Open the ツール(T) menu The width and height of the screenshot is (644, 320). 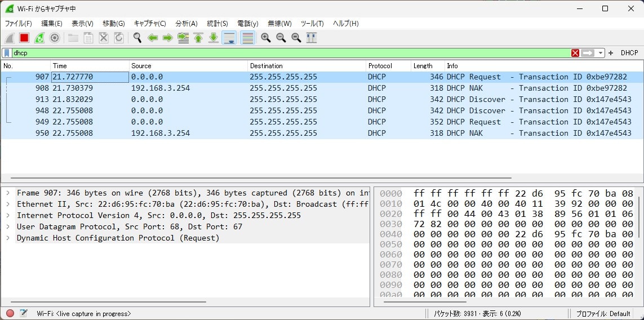[312, 24]
